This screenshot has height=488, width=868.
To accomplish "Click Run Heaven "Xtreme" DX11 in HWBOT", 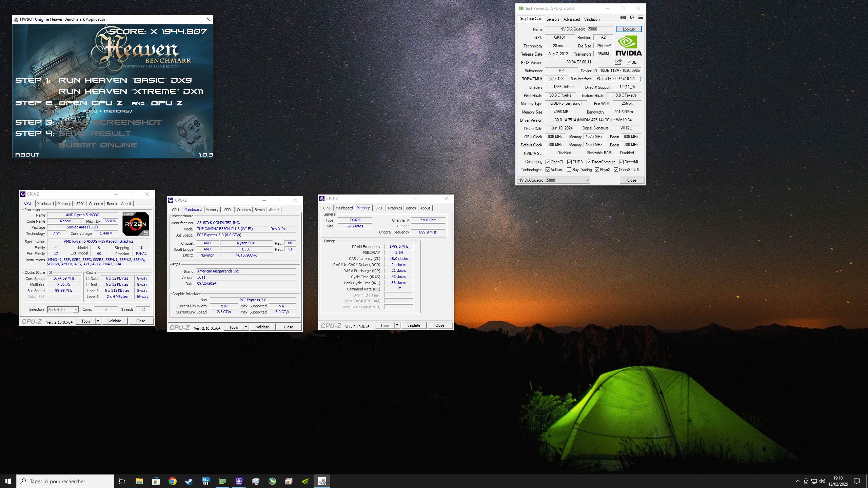I will (x=131, y=91).
